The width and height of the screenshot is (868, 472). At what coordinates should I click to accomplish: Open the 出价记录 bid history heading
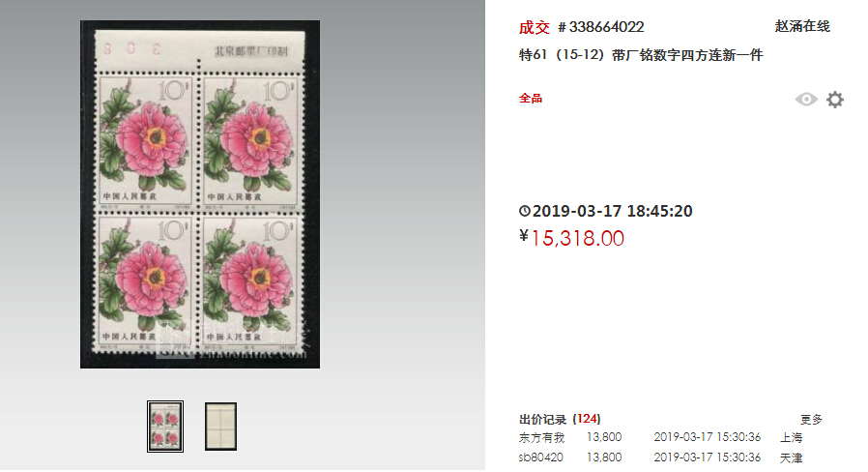(542, 420)
